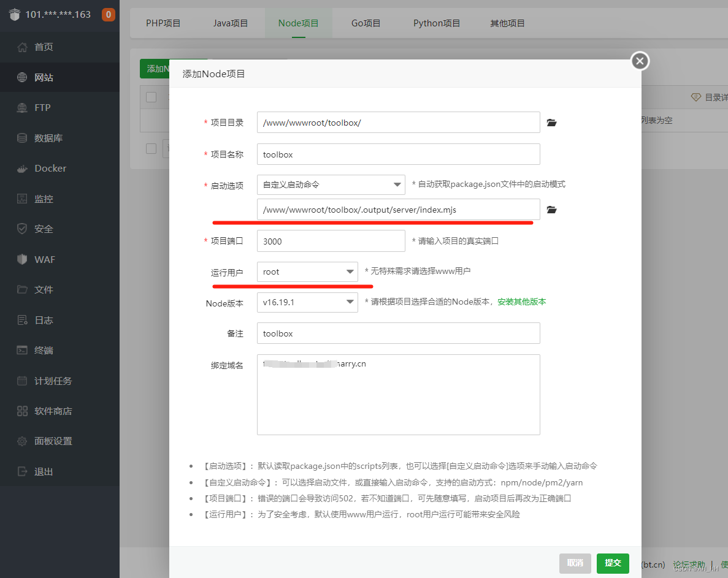Focus the 绑定域名 textarea
This screenshot has height=578, width=728.
399,395
